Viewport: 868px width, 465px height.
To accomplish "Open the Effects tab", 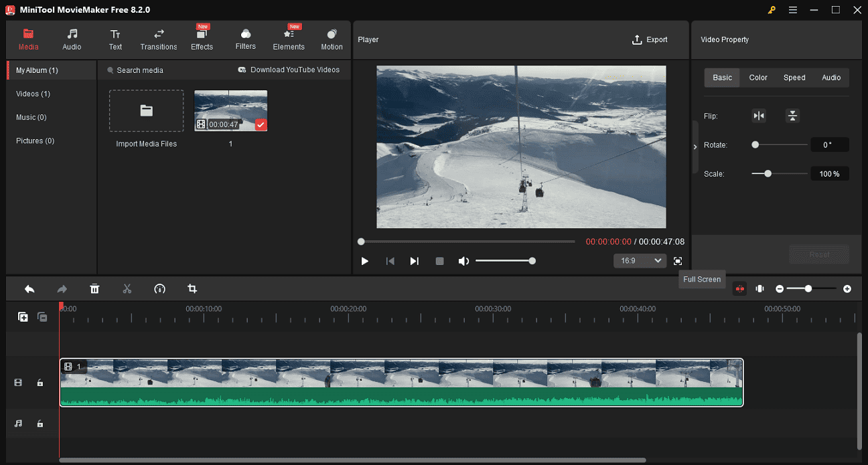I will 202,39.
